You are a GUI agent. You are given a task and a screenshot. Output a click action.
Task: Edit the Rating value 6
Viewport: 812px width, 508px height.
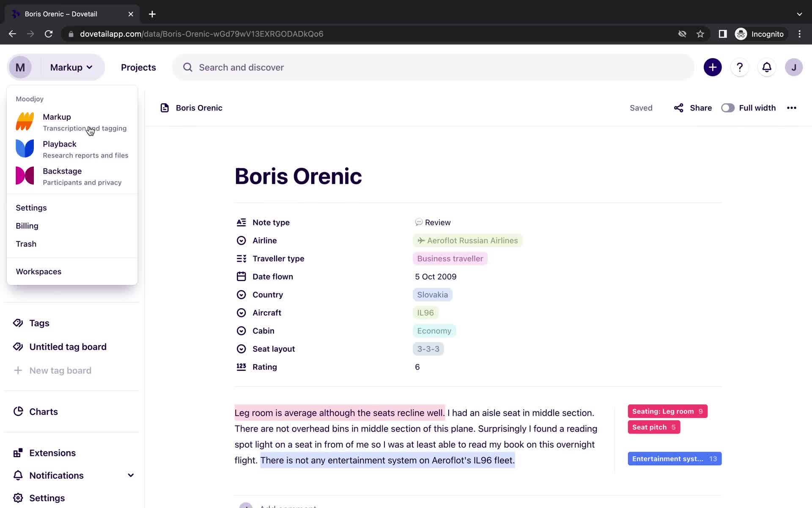pyautogui.click(x=417, y=367)
